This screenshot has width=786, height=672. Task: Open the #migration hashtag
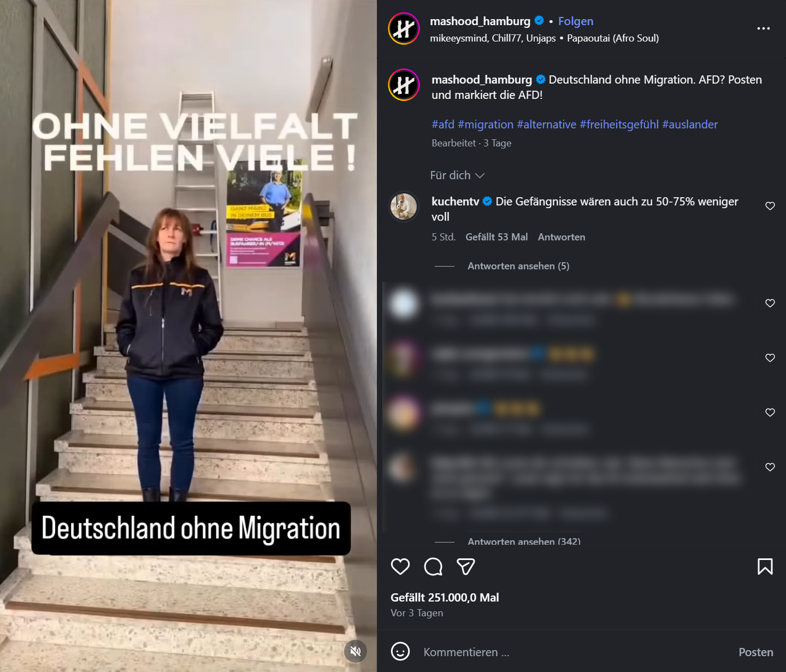(x=486, y=125)
